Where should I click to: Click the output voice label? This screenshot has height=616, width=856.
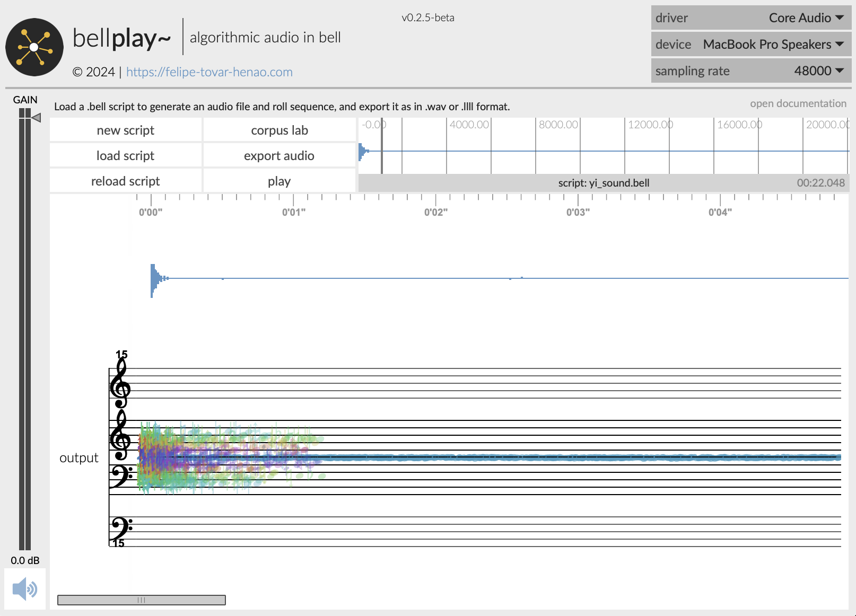pos(79,457)
